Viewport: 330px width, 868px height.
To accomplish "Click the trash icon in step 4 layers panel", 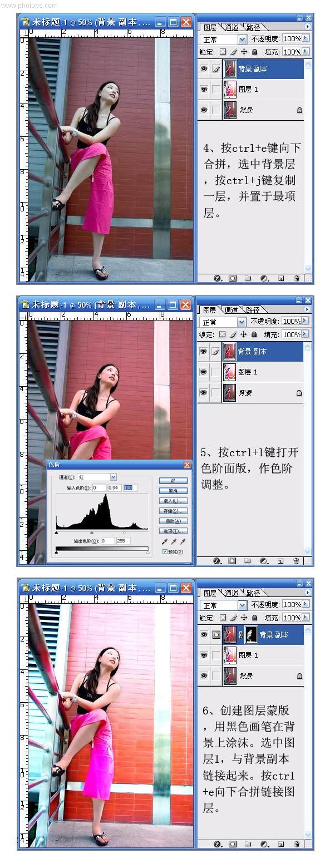I will click(297, 278).
